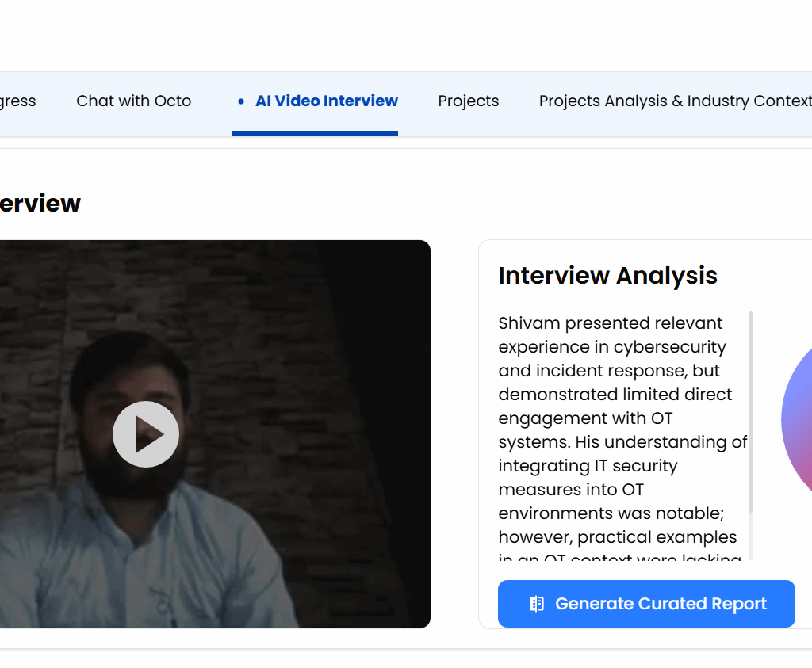
Task: Switch to the Projects tab
Action: (x=468, y=101)
